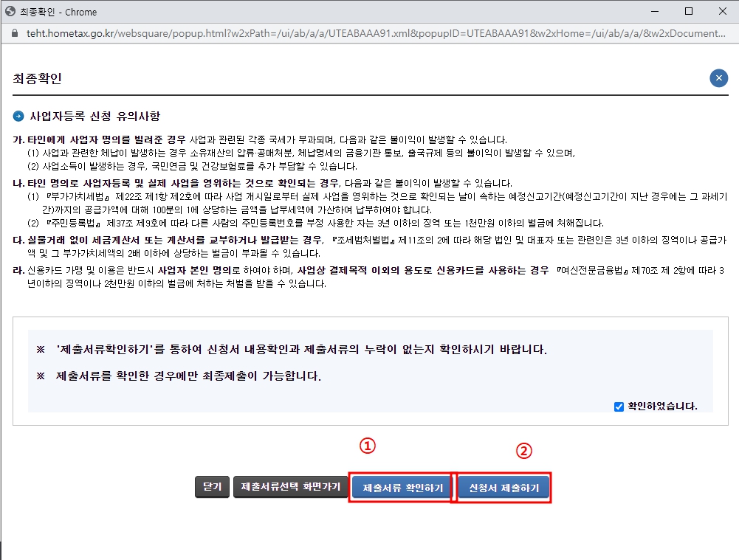Close the Chrome window with the title bar X
739x560 pixels.
[723, 11]
